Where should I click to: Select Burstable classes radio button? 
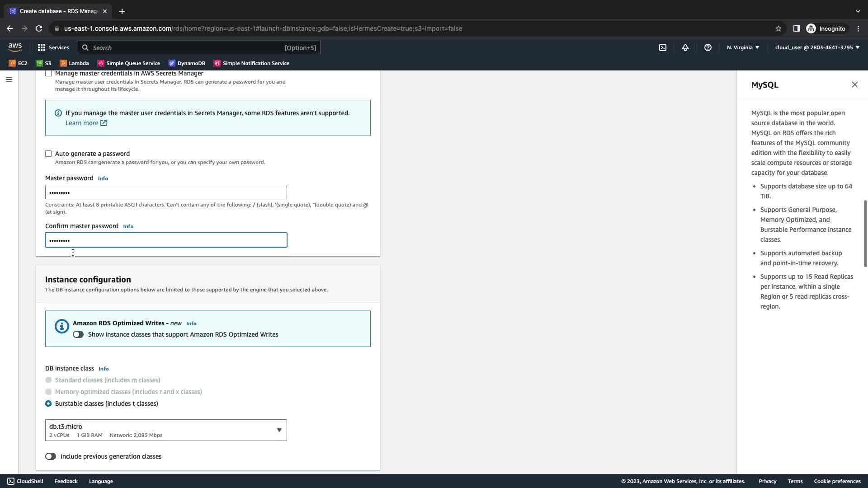click(48, 404)
